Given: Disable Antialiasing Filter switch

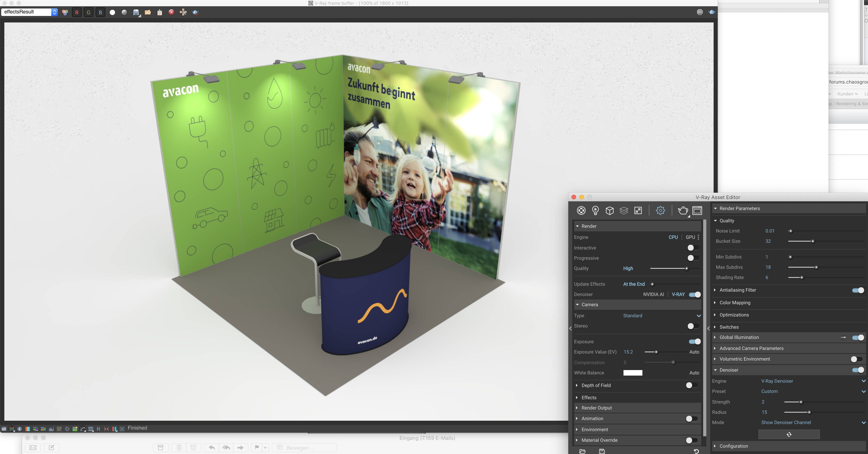Looking at the screenshot, I should click(858, 290).
